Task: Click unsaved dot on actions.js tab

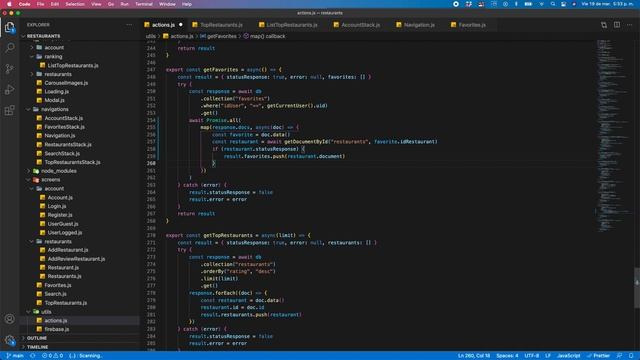Action: coord(180,25)
